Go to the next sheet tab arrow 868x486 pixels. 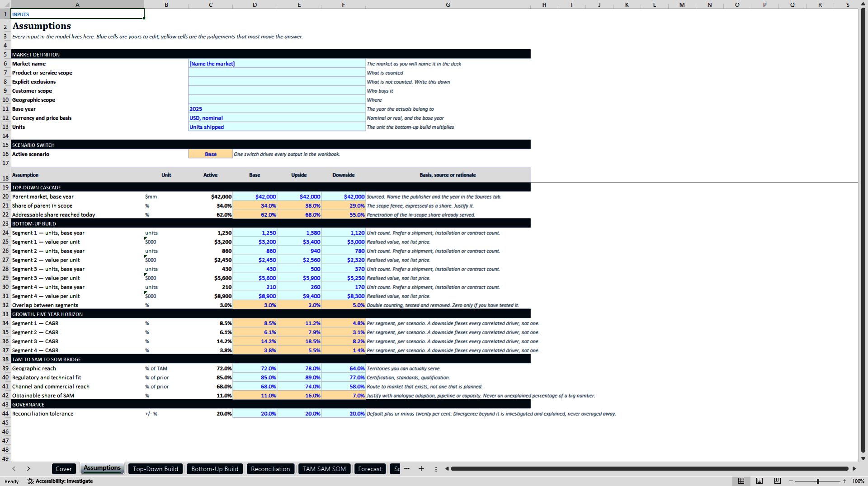point(28,469)
